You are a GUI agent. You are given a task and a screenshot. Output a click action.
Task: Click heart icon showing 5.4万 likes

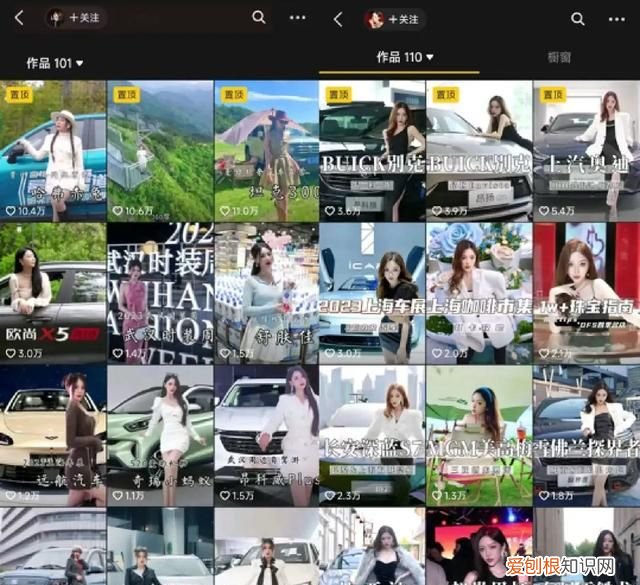(x=544, y=211)
